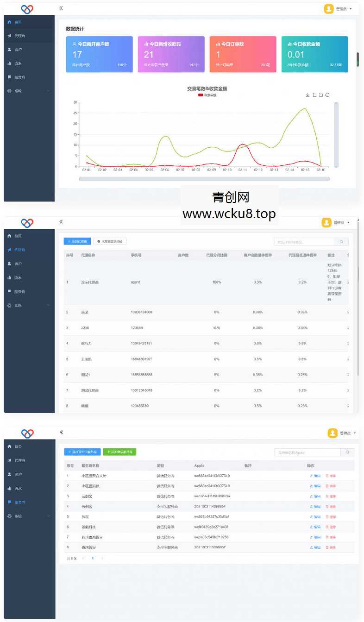
Task: Select 流水 in the agent list panel sidebar
Action: coord(29,278)
